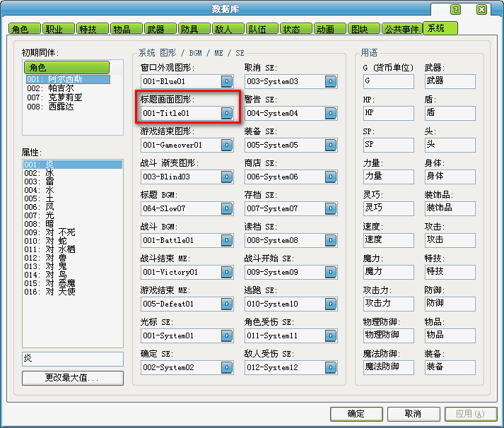Switch to the 防具 tab
This screenshot has width=504, height=428.
point(194,29)
